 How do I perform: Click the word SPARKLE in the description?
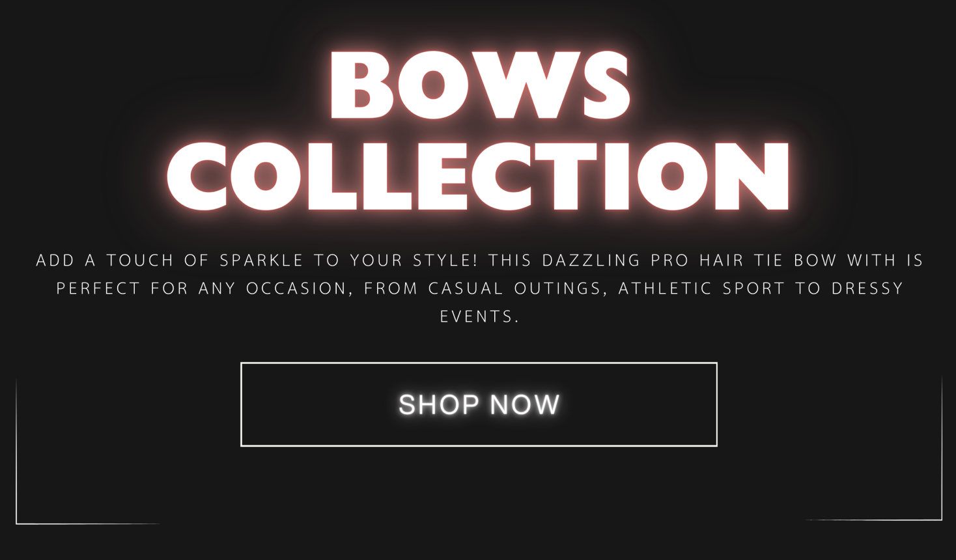pos(261,260)
